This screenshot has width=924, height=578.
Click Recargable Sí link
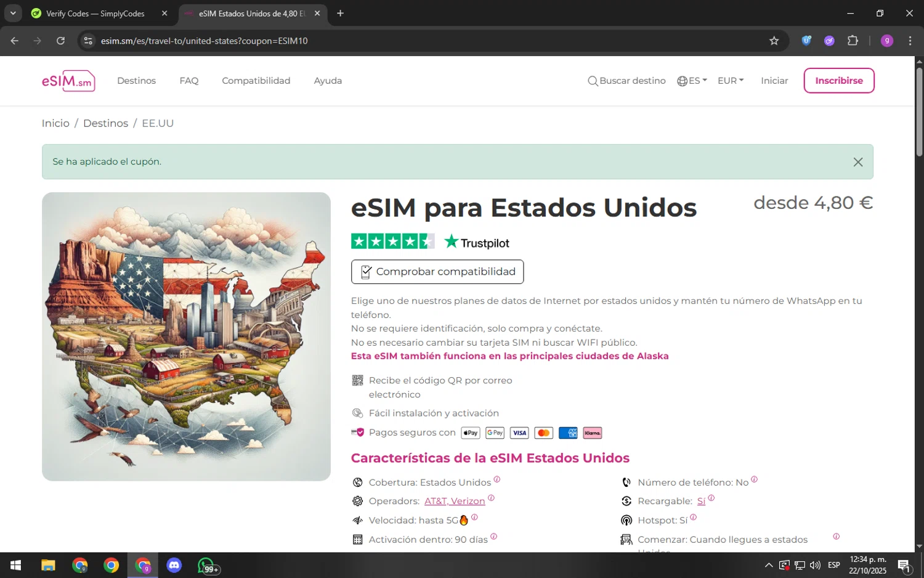point(701,501)
